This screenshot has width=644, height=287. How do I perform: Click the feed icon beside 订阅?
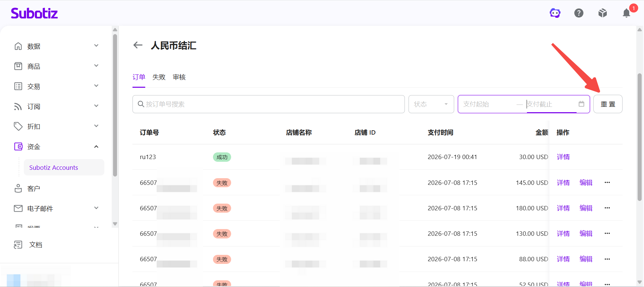(18, 106)
